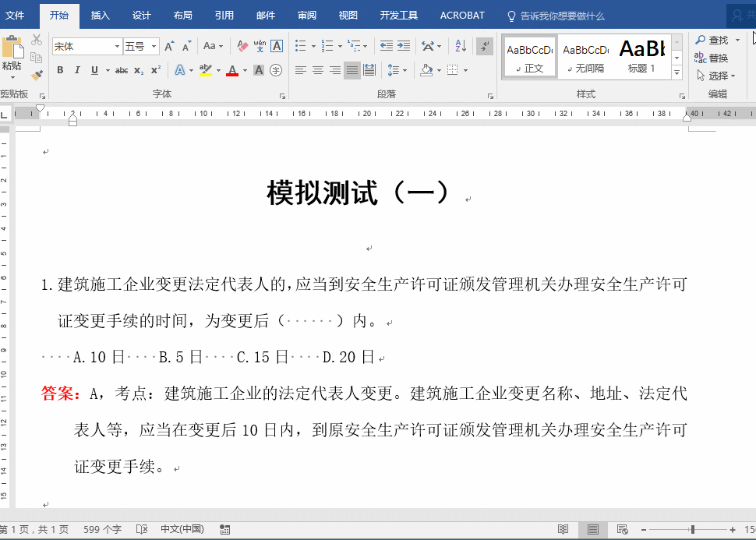Sort paragraphs A to Z
Viewport: 756px width, 540px height.
(461, 46)
